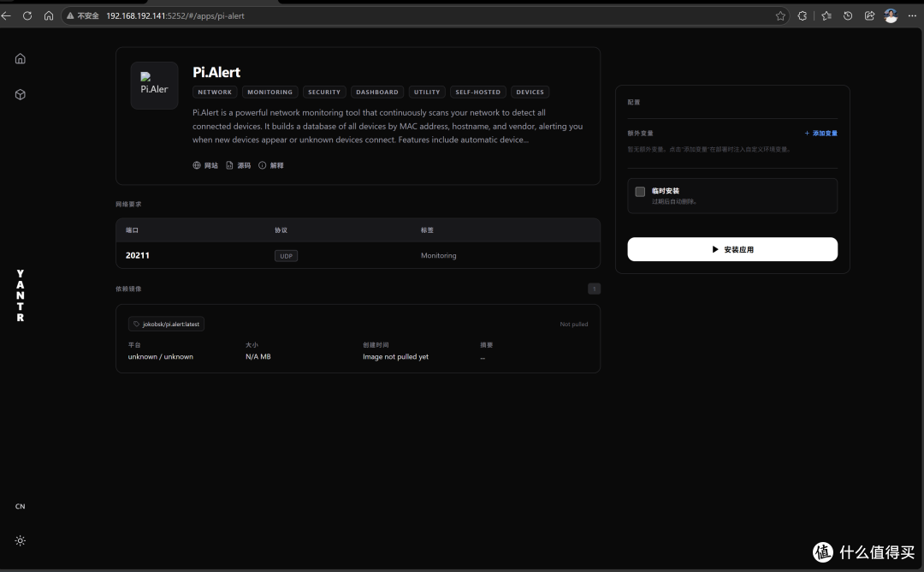This screenshot has height=572, width=924.
Task: Switch language via the CN label
Action: [20, 506]
